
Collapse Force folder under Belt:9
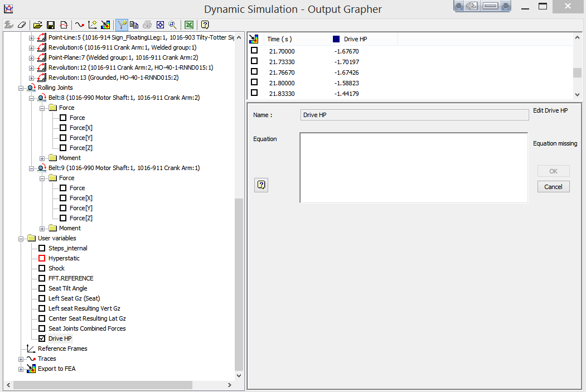[x=42, y=178]
